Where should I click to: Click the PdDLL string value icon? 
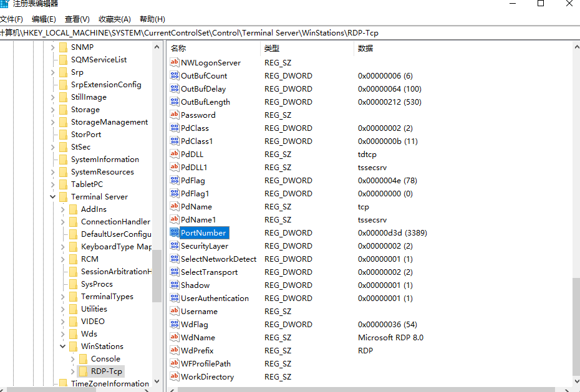click(175, 154)
